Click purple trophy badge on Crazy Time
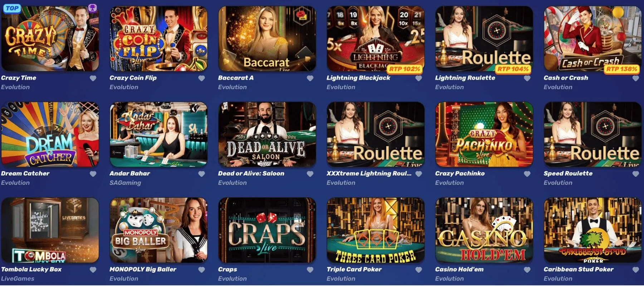Image resolution: width=644 pixels, height=286 pixels. [x=92, y=8]
